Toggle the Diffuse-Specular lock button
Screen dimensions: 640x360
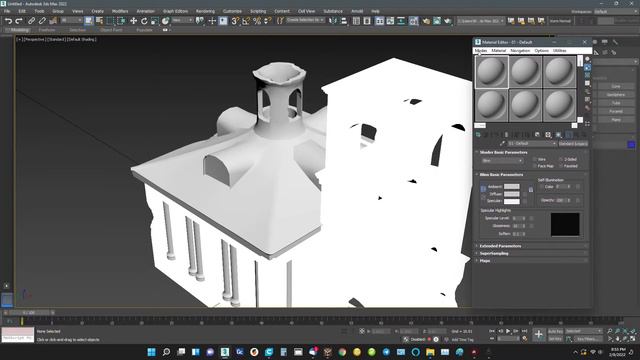click(x=483, y=197)
